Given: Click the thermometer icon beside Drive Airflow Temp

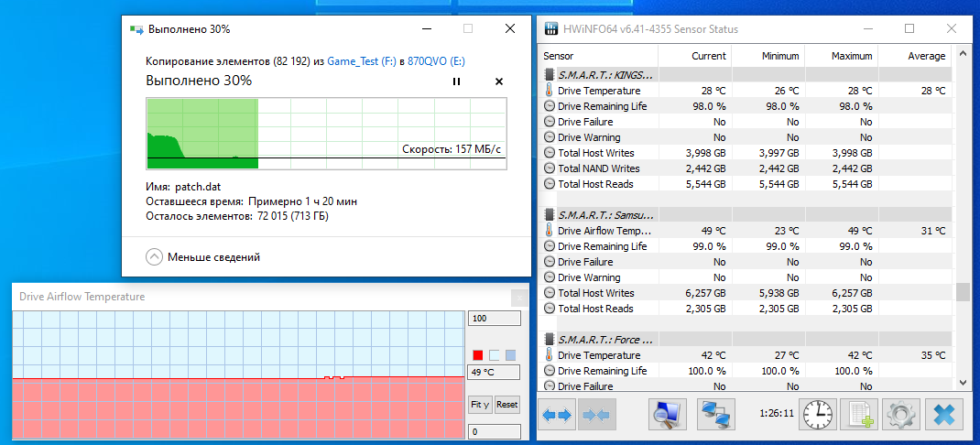Looking at the screenshot, I should (x=549, y=231).
